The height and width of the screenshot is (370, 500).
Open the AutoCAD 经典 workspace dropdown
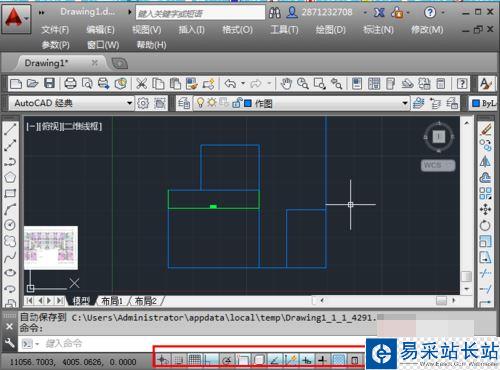(129, 103)
